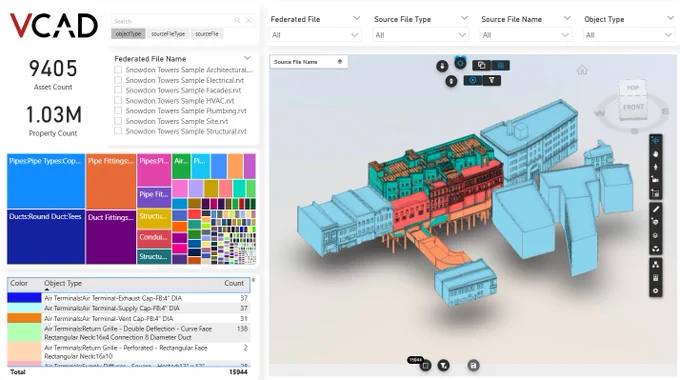Image resolution: width=680 pixels, height=380 pixels.
Task: Sort table by Color header
Action: (19, 283)
